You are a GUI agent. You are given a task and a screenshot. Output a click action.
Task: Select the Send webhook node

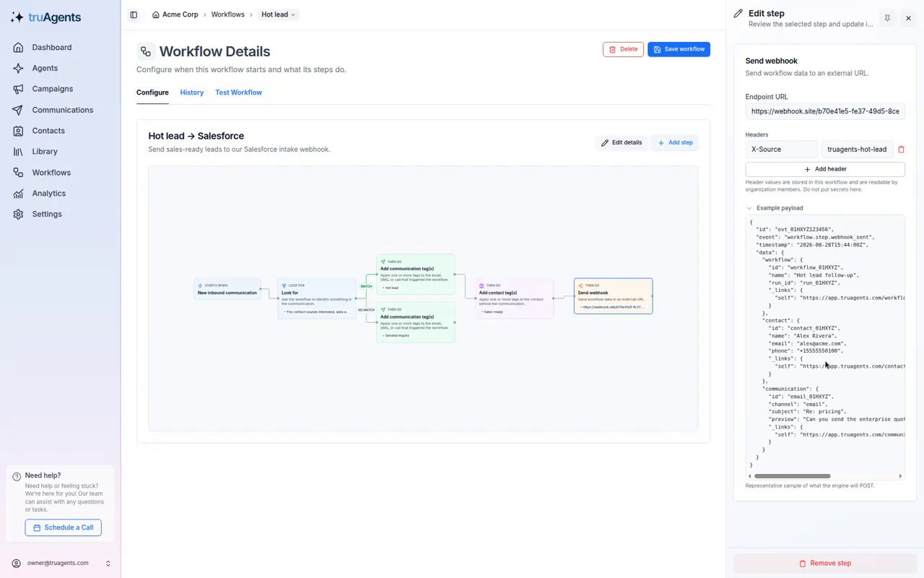tap(614, 296)
